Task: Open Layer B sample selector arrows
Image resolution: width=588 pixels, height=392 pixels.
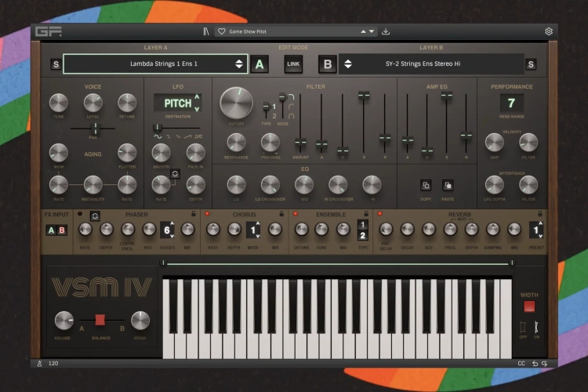Action: [x=348, y=64]
